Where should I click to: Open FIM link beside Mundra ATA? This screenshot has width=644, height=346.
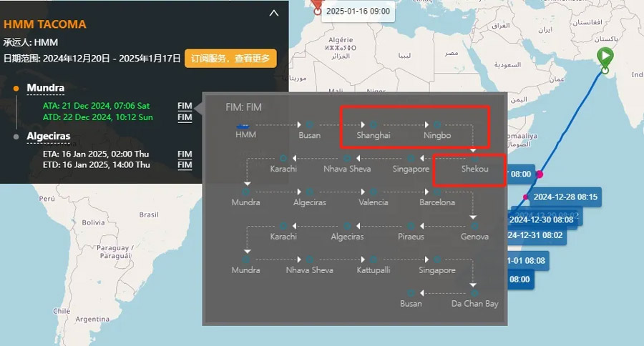185,107
